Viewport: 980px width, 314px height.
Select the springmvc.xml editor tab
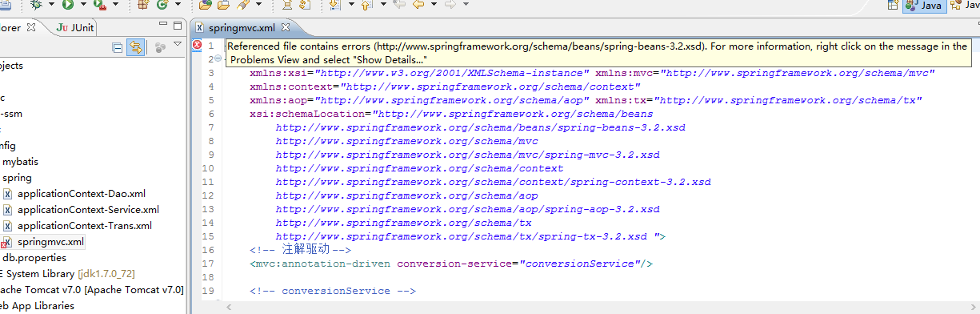241,27
